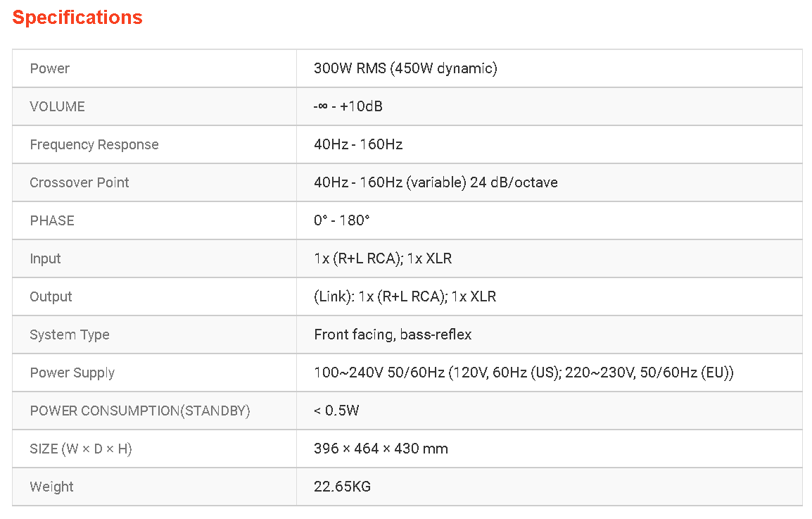Click the 396 × 464 × 430 mm size value

coord(381,449)
